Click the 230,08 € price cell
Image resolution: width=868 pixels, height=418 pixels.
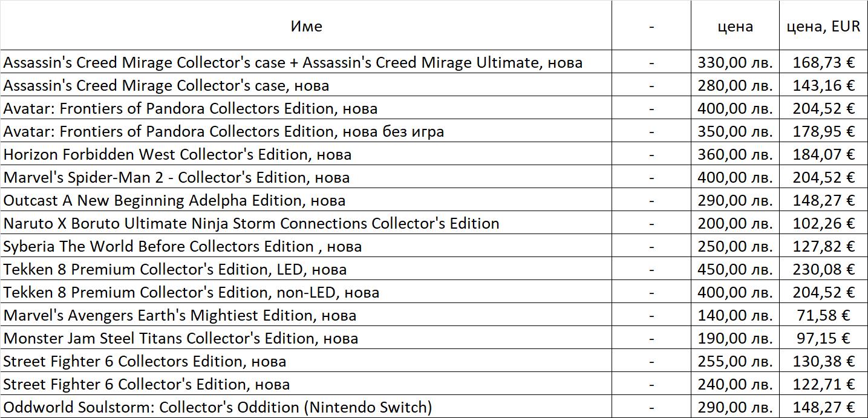824,269
